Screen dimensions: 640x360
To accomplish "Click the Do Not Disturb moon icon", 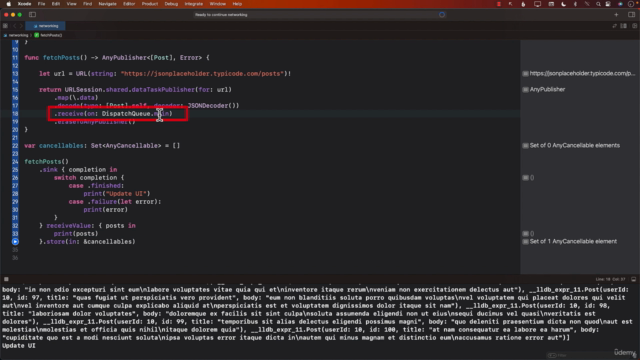I will [x=564, y=4].
